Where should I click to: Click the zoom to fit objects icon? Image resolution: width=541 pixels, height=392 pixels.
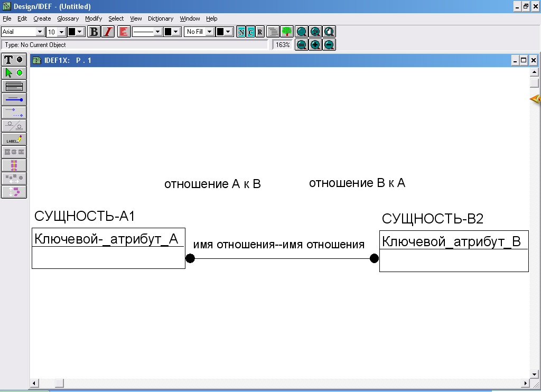click(x=315, y=32)
